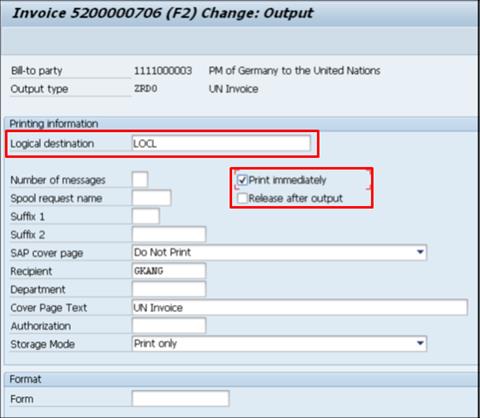Click the Bill-to party number 1111000003
The height and width of the screenshot is (418, 480).
[x=163, y=71]
